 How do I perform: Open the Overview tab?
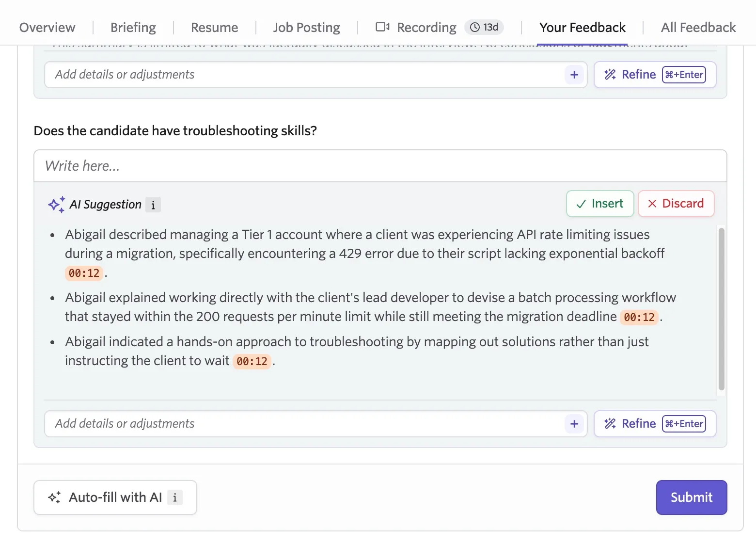point(47,28)
